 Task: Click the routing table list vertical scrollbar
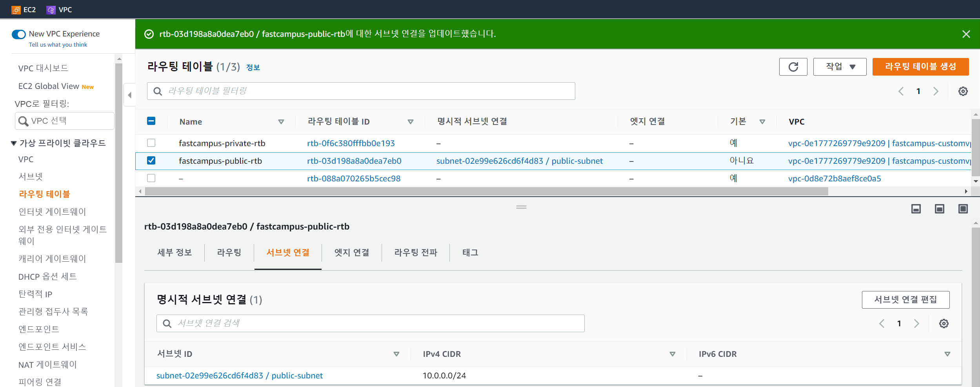click(976, 147)
